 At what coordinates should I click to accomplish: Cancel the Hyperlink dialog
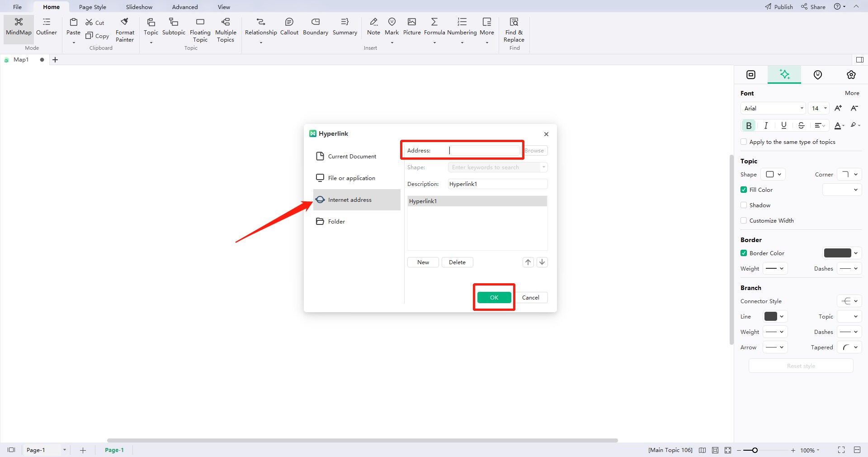(x=531, y=297)
